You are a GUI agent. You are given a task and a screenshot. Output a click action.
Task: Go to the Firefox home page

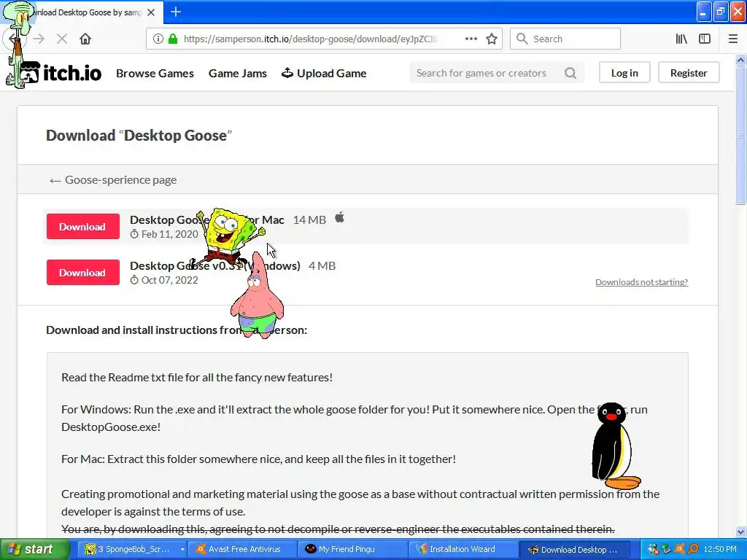(85, 39)
